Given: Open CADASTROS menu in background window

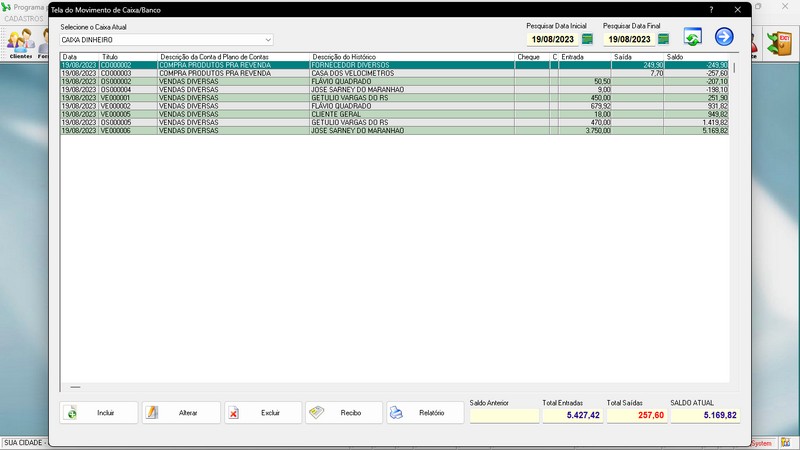Looking at the screenshot, I should coord(24,18).
